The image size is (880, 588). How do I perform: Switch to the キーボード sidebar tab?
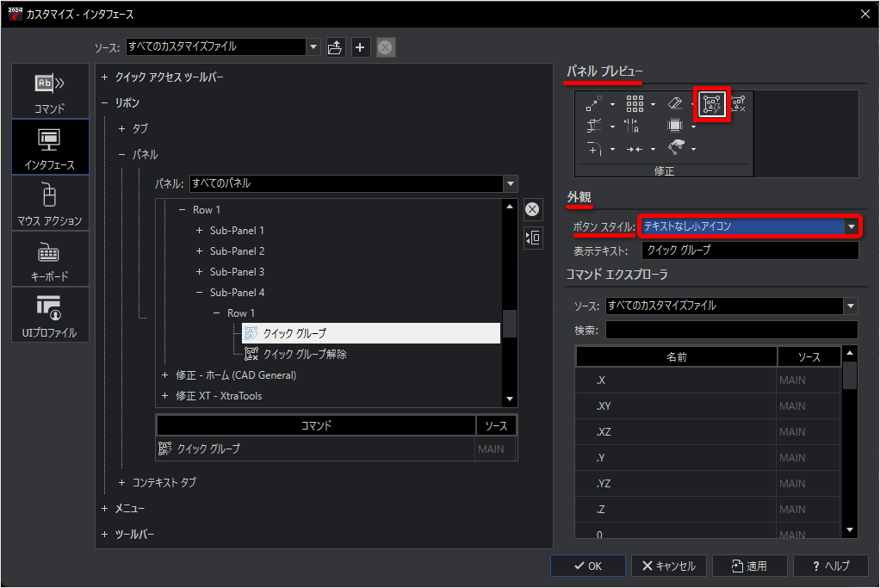50,259
